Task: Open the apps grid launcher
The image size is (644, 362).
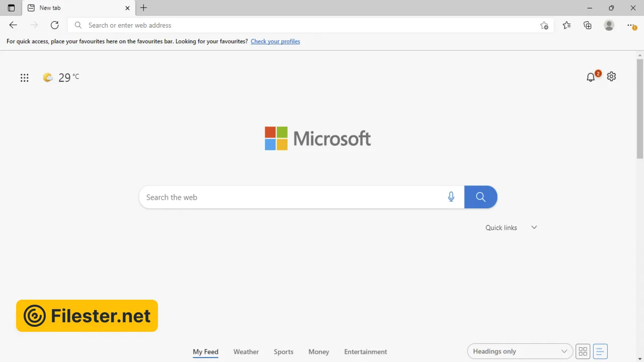Action: [24, 77]
